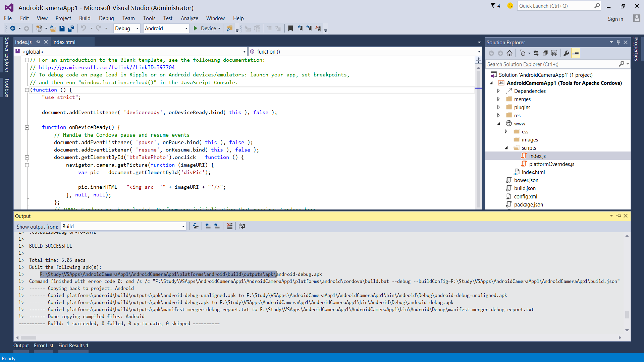Switch to Find Results 1 tab
The width and height of the screenshot is (644, 362).
pos(73,346)
